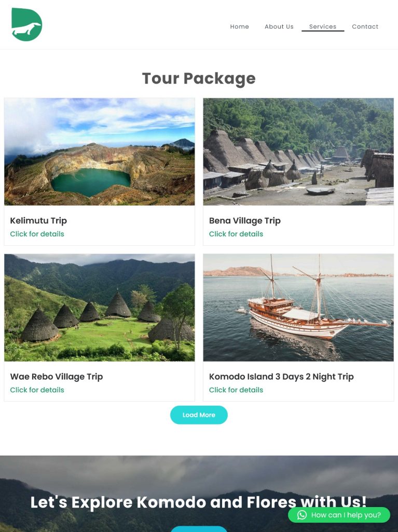
Task: Click for details under Kelimutu Trip
Action: pyautogui.click(x=37, y=234)
